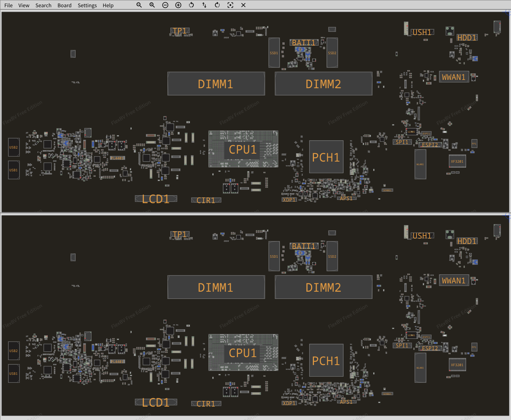Image resolution: width=511 pixels, height=420 pixels.
Task: Center the view with the focus frame icon
Action: click(230, 5)
